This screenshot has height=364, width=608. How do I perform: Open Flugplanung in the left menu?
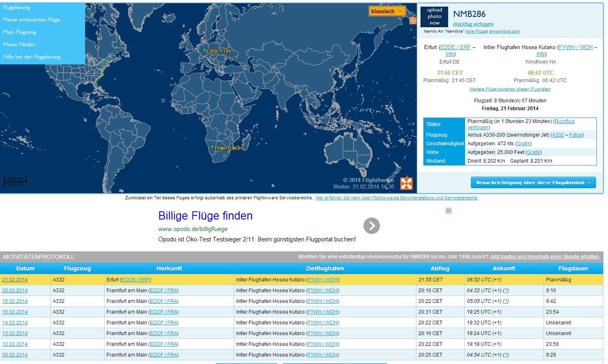[x=17, y=7]
